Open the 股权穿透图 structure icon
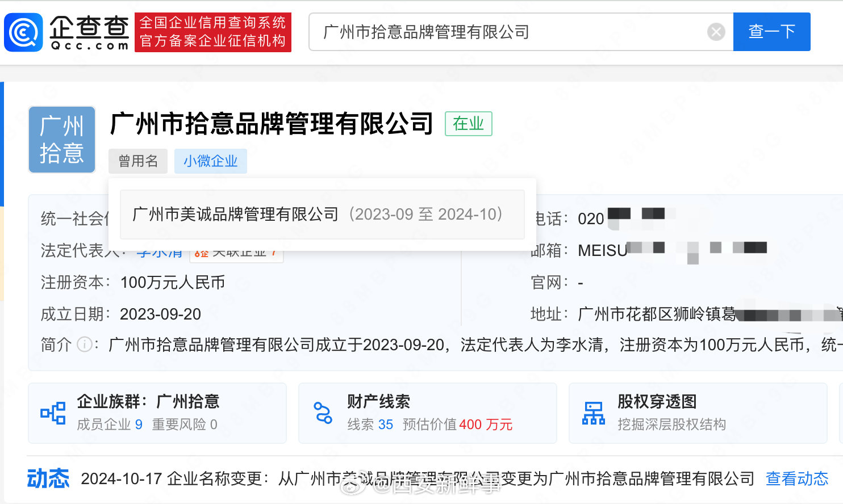Viewport: 843px width, 504px height. tap(594, 413)
